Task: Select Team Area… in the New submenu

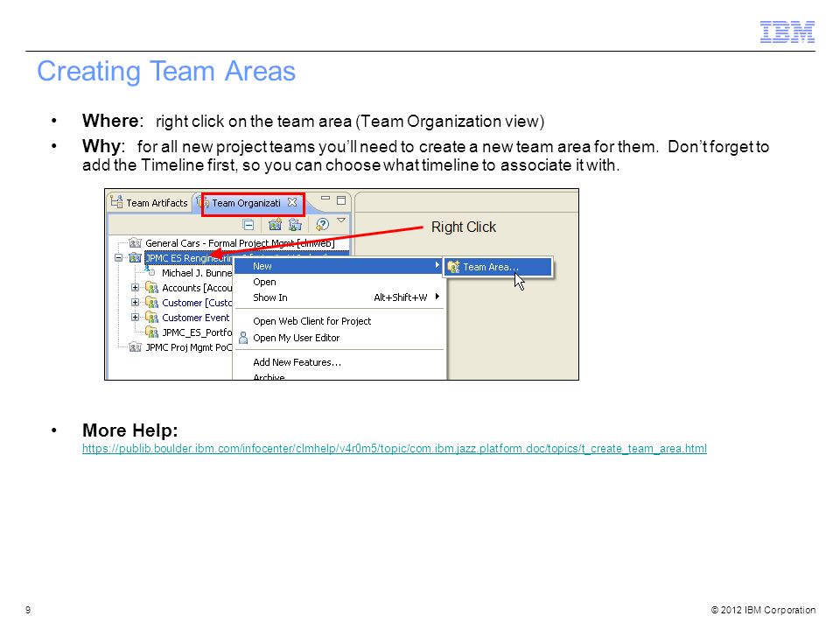Action: point(498,267)
